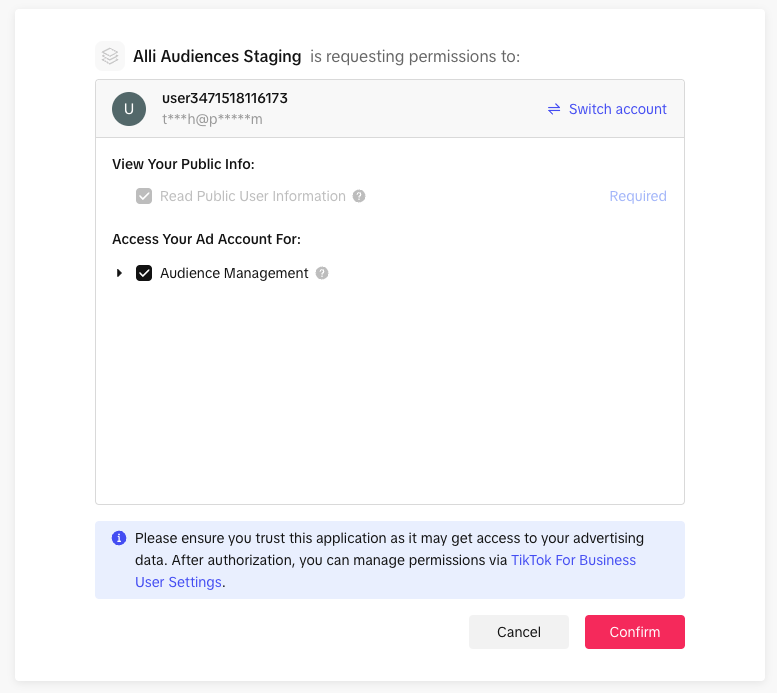Expand the Audience Management permission triangle
The image size is (777, 693).
(119, 273)
